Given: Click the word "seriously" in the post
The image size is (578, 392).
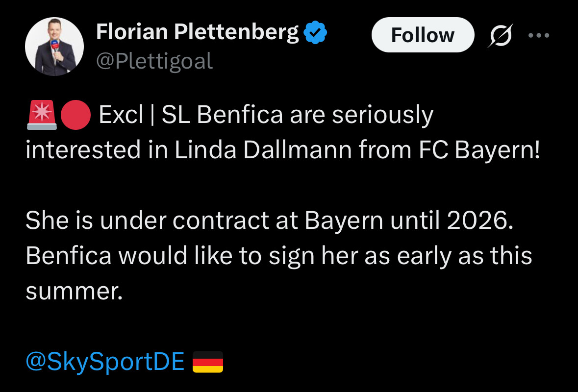Looking at the screenshot, I should pyautogui.click(x=383, y=116).
